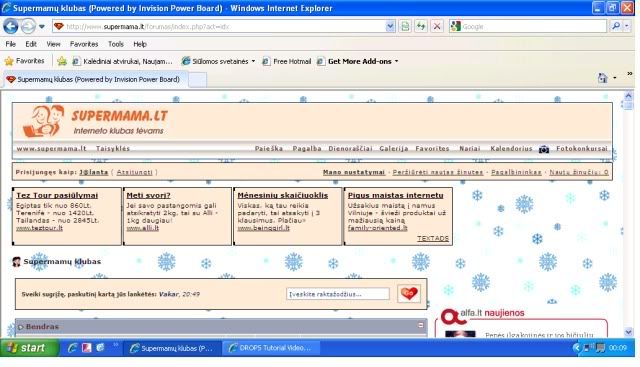Open the View menu
The height and width of the screenshot is (367, 640).
pyautogui.click(x=53, y=44)
